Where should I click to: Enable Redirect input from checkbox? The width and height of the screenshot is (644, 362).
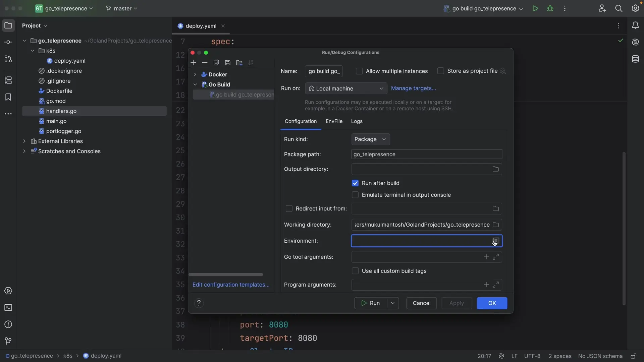[x=289, y=208]
